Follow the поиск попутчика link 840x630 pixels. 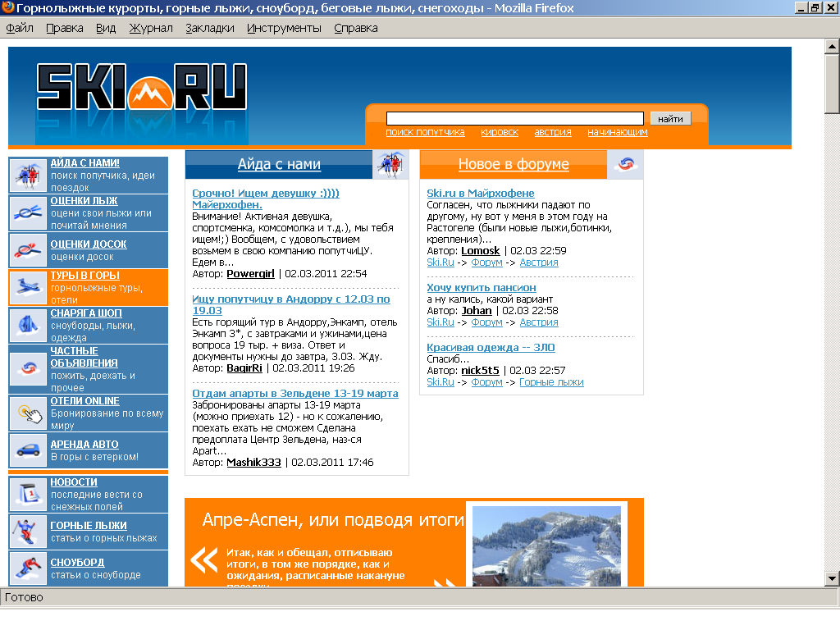426,132
